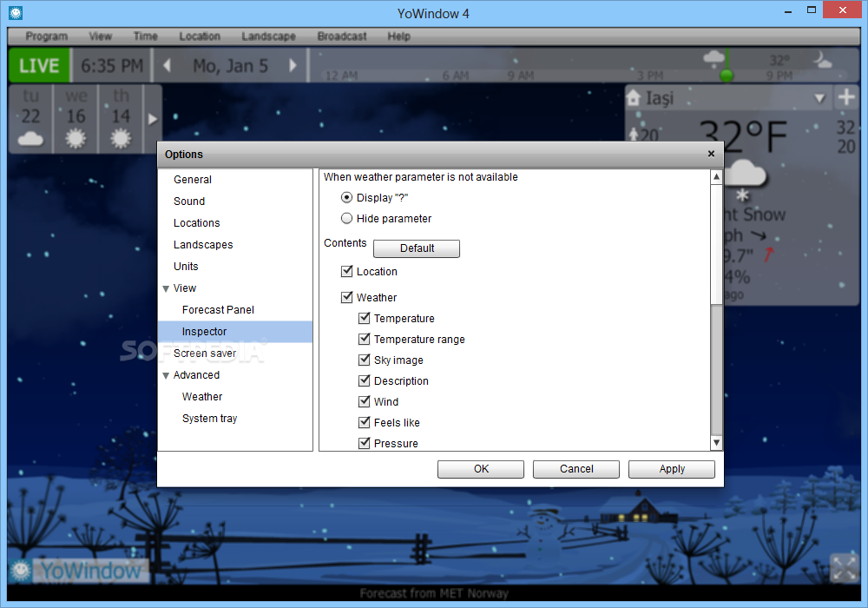Click the 6:35 PM time display

112,66
